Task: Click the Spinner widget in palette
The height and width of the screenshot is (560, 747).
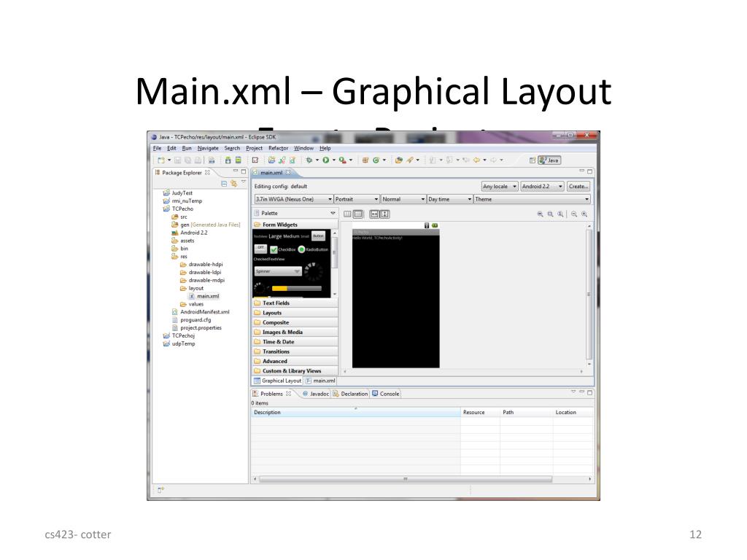Action: 278,271
